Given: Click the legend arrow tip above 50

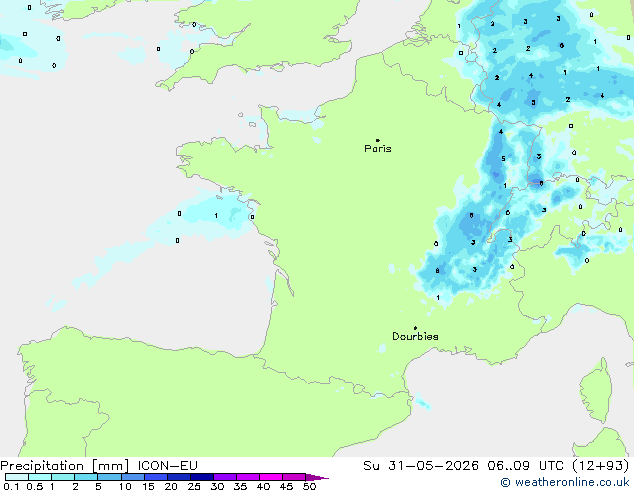Looking at the screenshot, I should [318, 477].
